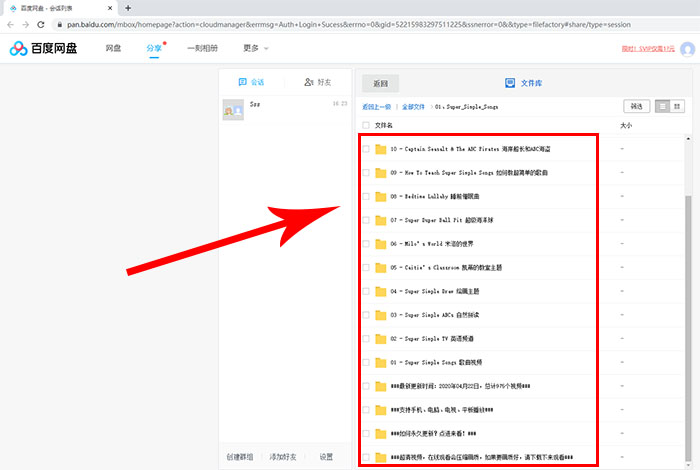Viewport: 700px width, 470px height.
Task: Click the file list scrollbar thumb
Action: [x=688, y=328]
